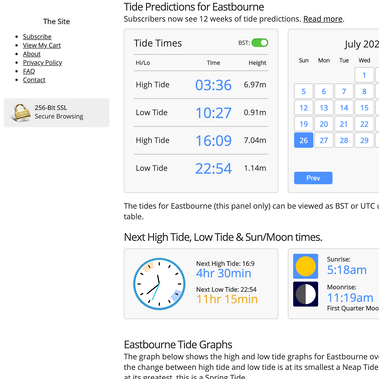The height and width of the screenshot is (379, 379).
Task: Toggle the BST time switch off
Action: 260,43
